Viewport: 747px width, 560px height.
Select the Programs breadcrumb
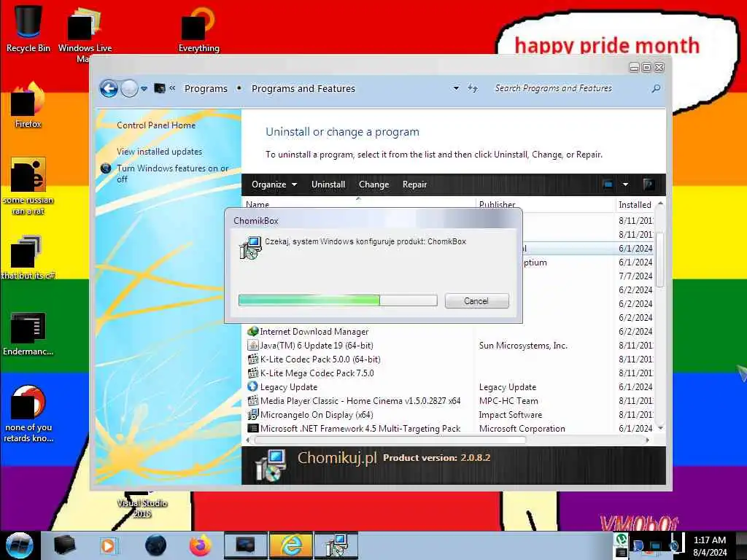[206, 88]
